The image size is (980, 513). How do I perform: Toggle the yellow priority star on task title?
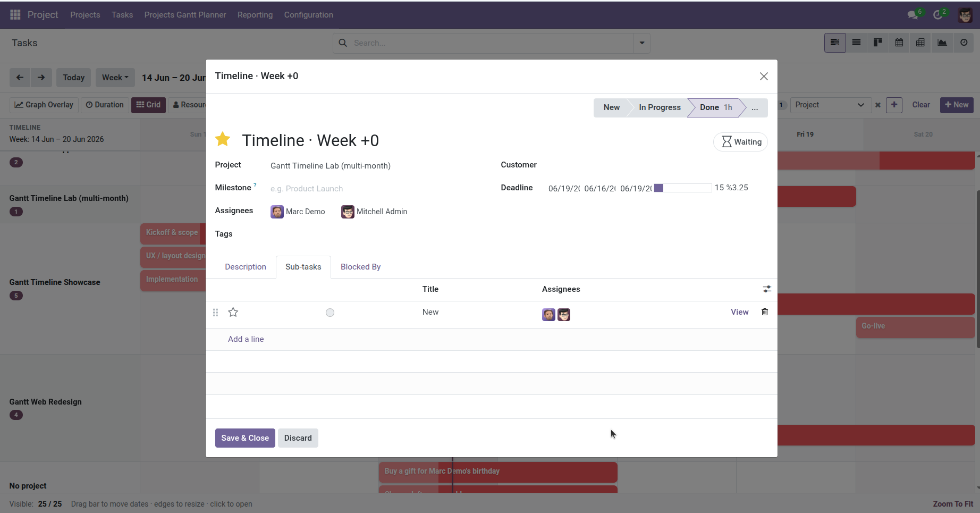coord(223,139)
